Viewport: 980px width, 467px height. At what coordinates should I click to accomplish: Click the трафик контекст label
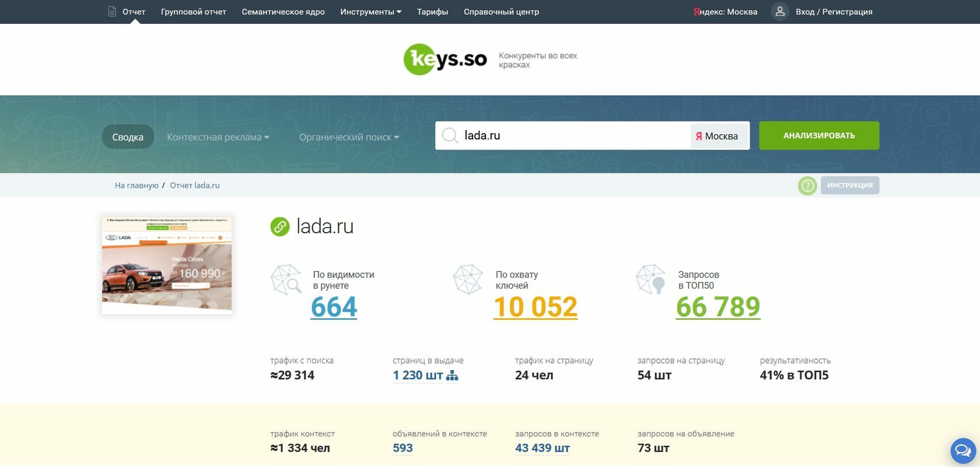302,434
